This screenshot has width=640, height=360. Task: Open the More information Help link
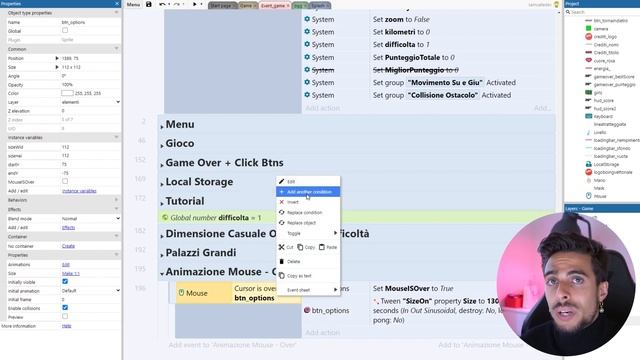67,326
